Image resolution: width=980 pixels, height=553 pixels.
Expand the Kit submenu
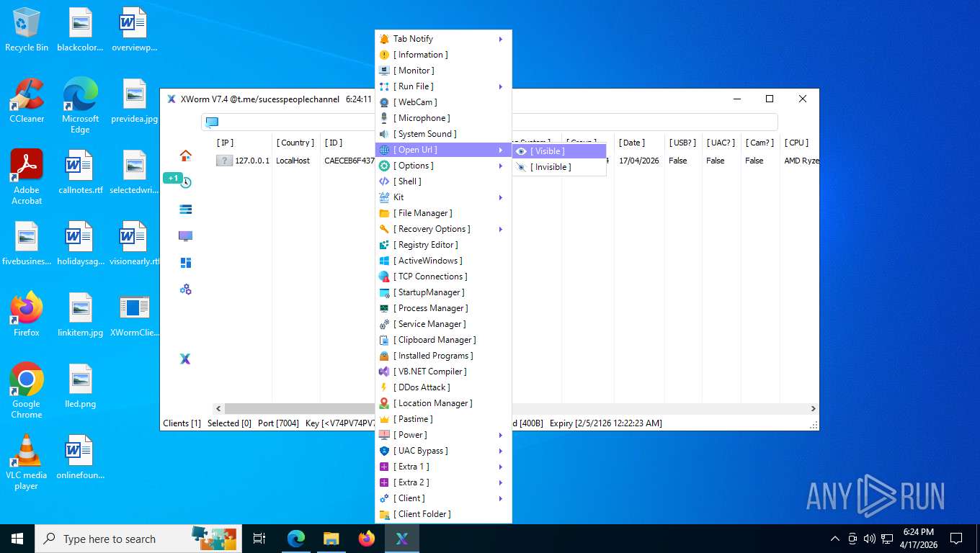coord(443,197)
